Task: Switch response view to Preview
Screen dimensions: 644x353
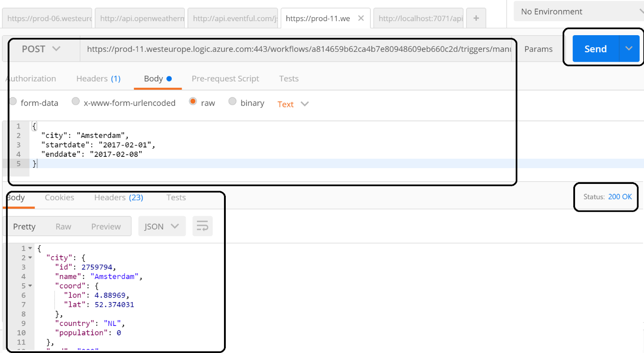Action: coord(106,226)
